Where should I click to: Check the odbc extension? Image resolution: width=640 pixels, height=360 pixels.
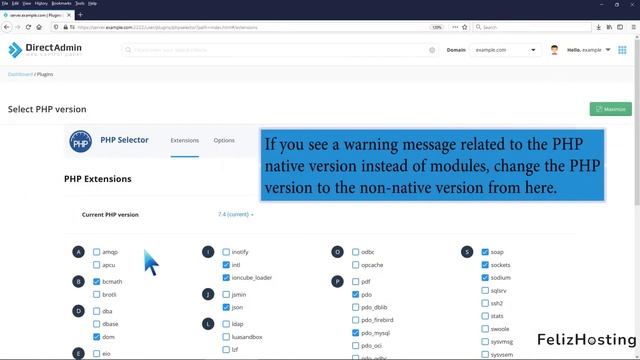[356, 252]
